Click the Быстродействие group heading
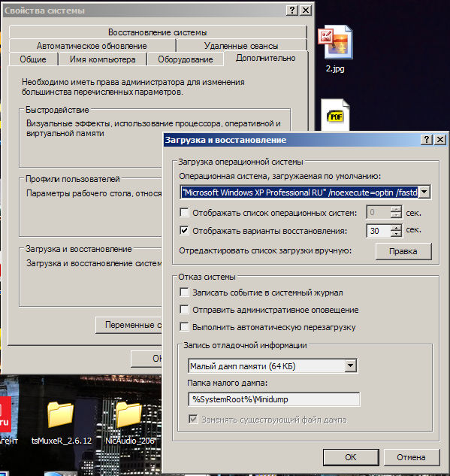 coord(57,110)
